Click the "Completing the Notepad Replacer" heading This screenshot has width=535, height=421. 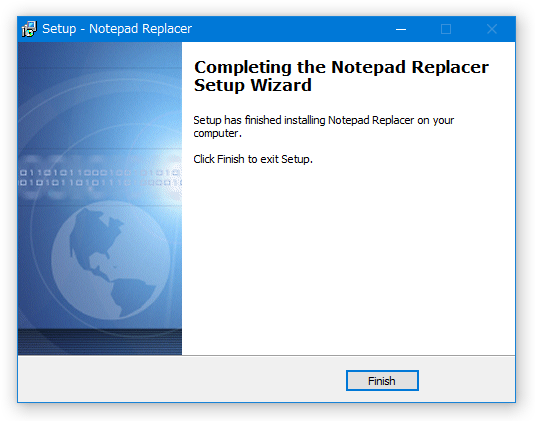[341, 67]
